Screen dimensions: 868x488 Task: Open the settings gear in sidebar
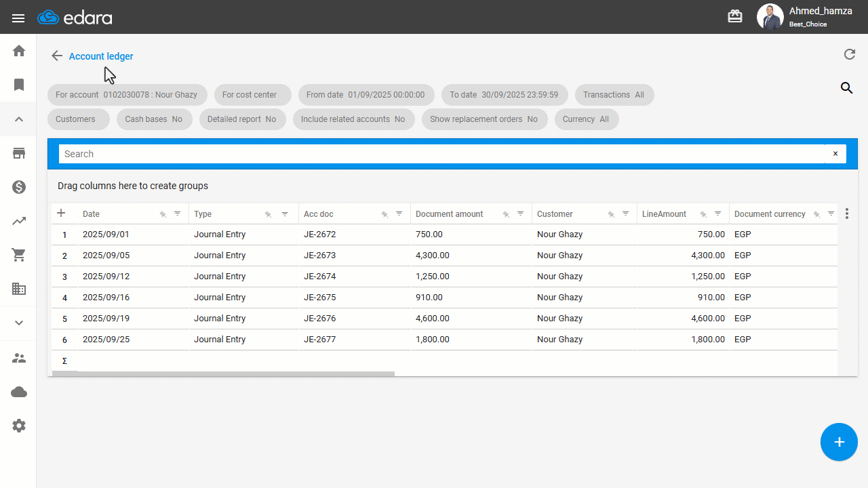pyautogui.click(x=19, y=426)
